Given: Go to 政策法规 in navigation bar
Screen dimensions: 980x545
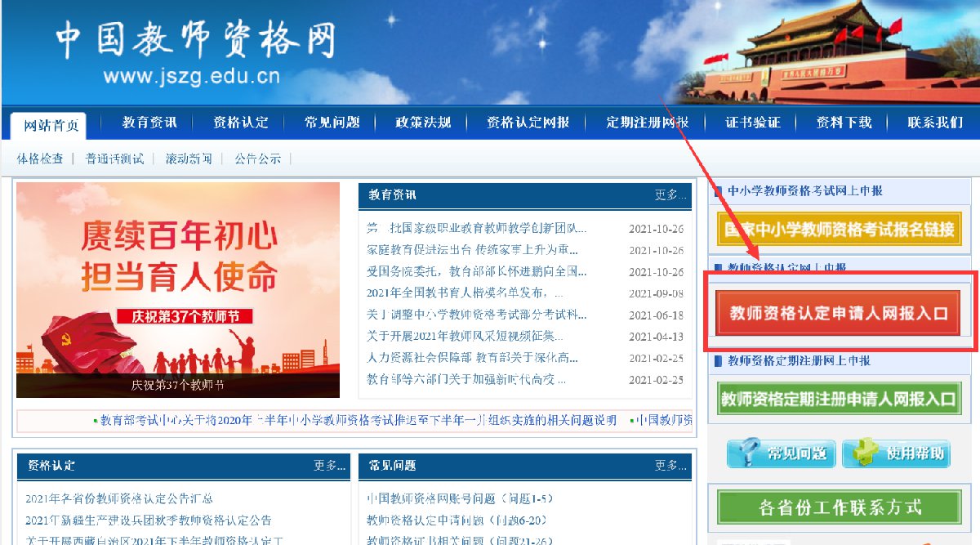Looking at the screenshot, I should coord(423,123).
